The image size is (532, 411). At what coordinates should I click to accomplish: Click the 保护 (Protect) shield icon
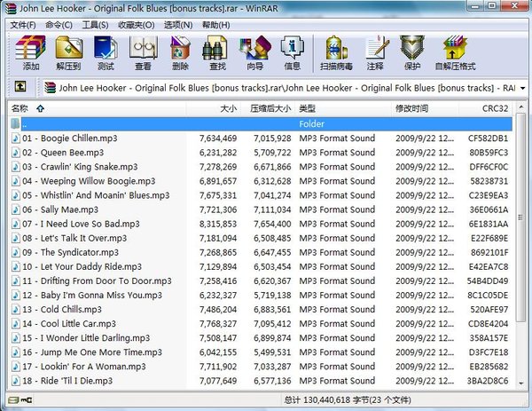[x=412, y=52]
